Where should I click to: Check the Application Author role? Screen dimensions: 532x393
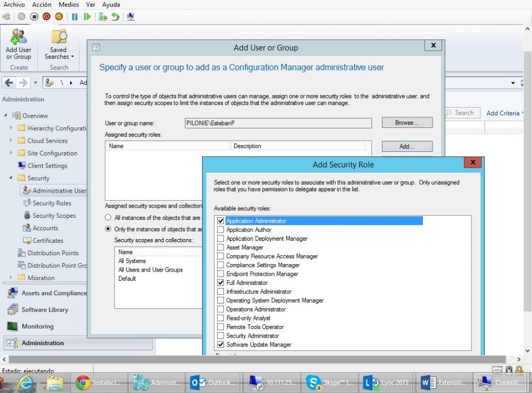pyautogui.click(x=221, y=230)
